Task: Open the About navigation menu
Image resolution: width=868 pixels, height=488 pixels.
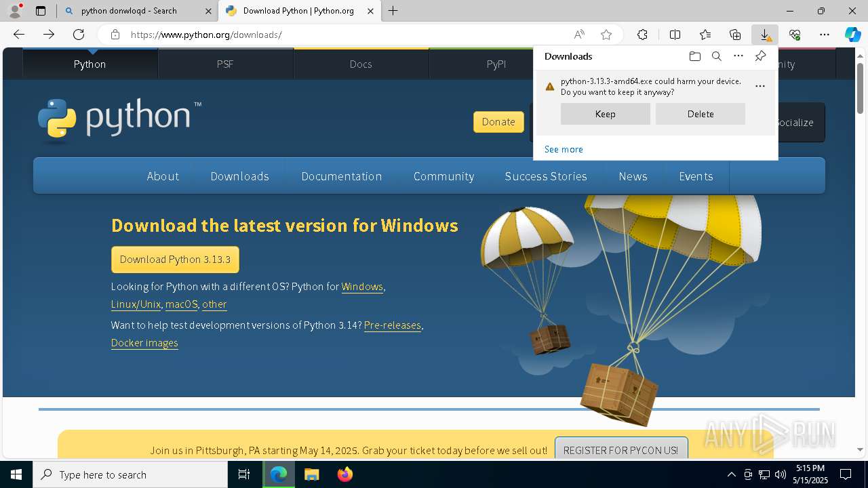Action: click(x=163, y=176)
